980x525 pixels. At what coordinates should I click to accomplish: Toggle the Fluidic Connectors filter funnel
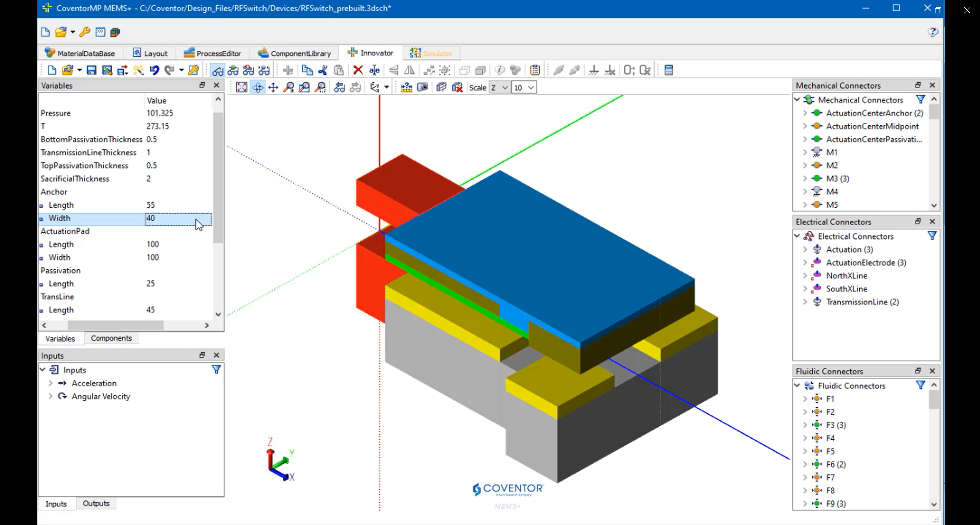click(920, 385)
